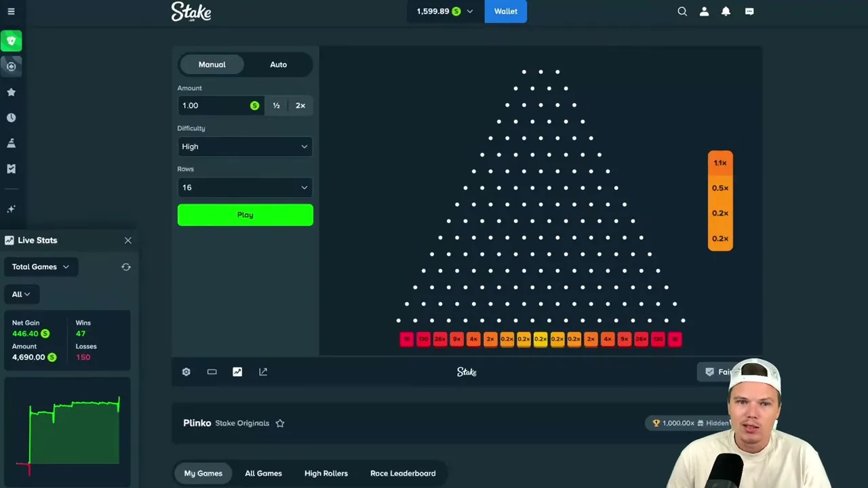Screen dimensions: 868x488
Task: Click the Net Gain value 446.40
Action: [25, 334]
